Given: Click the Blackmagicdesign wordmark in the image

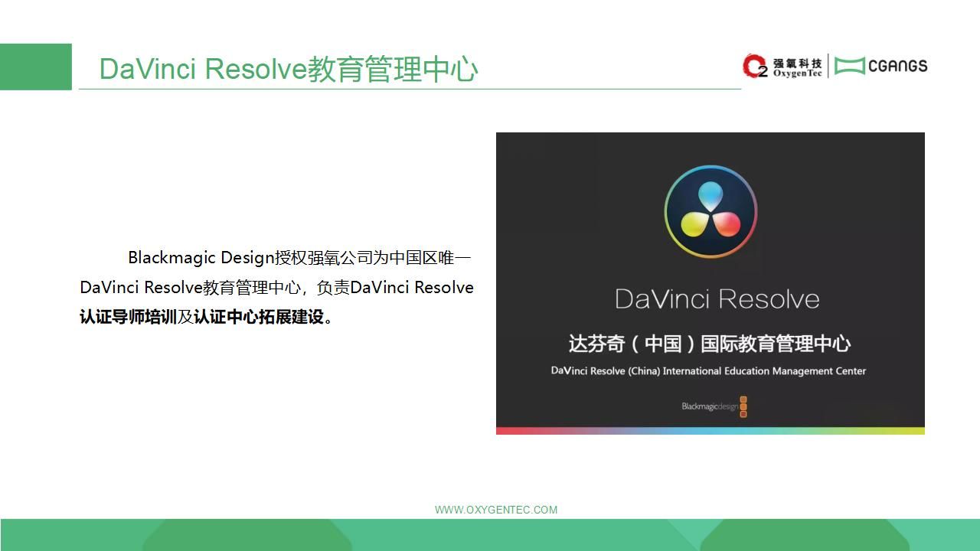Looking at the screenshot, I should 709,406.
